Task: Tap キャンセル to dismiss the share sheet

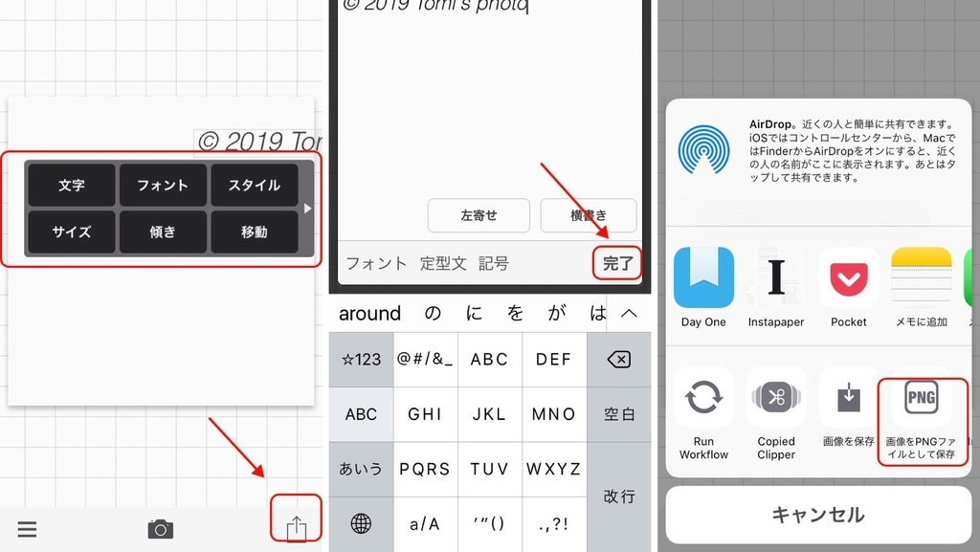Action: pos(818,515)
